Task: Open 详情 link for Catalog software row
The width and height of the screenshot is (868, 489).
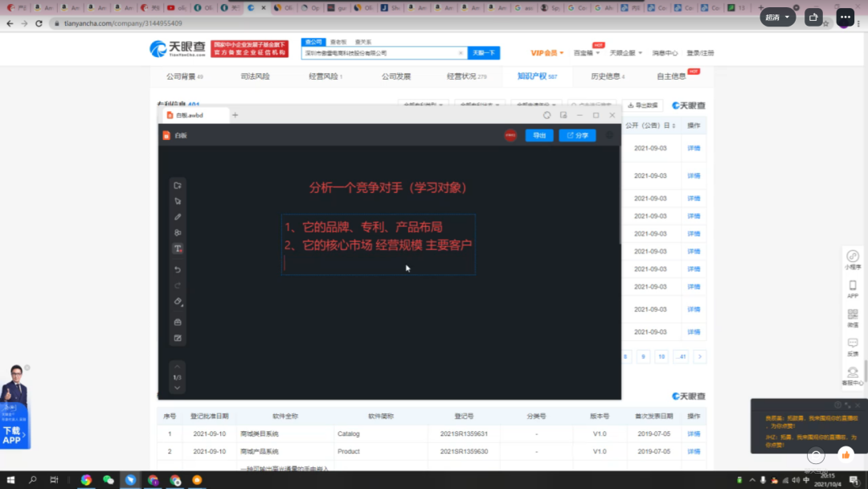Action: pyautogui.click(x=694, y=434)
